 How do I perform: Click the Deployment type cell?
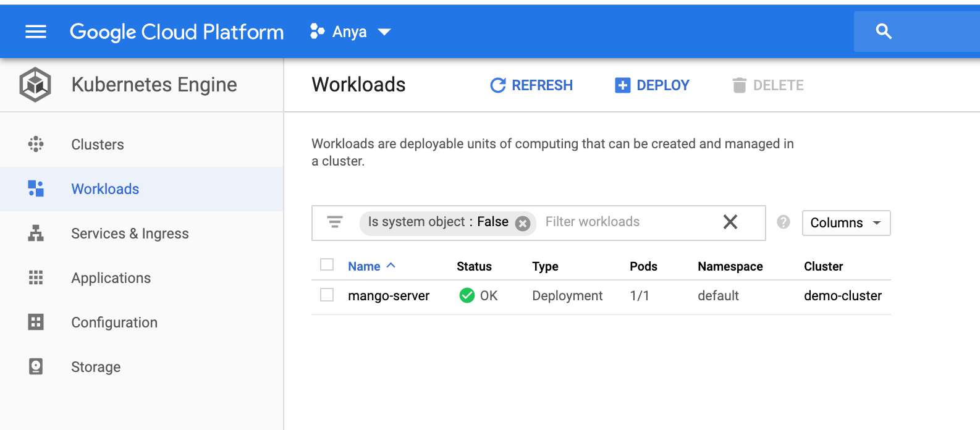567,296
